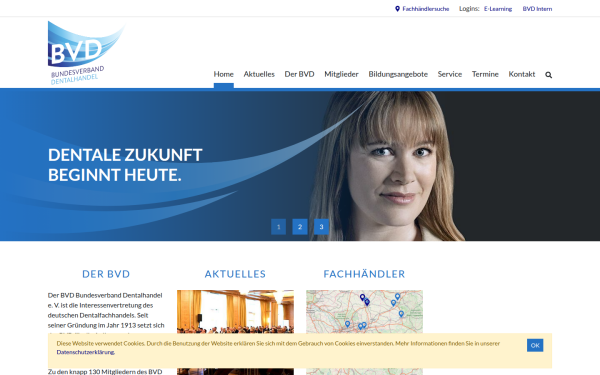Open the E-Learning login link
Image resolution: width=600 pixels, height=375 pixels.
pos(498,9)
